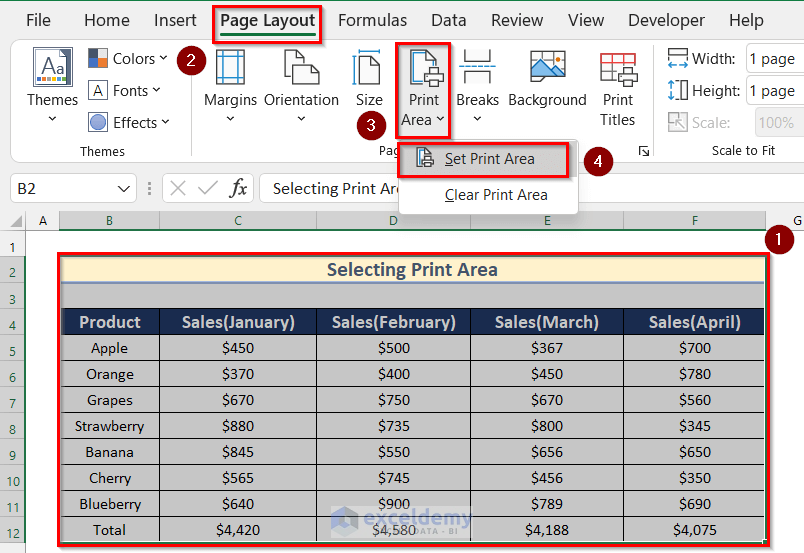Open Page Setup dialog launcher

click(x=644, y=151)
